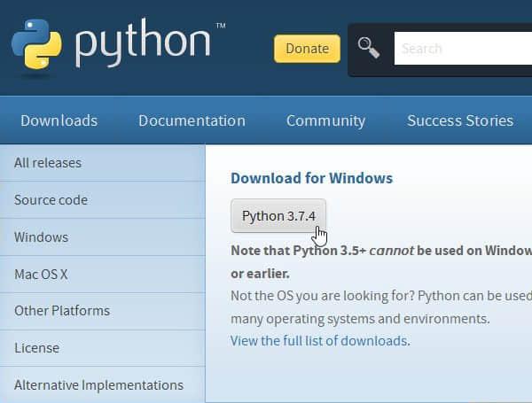The height and width of the screenshot is (403, 532).
Task: Open Other Platforms sidebar entry
Action: point(62,311)
